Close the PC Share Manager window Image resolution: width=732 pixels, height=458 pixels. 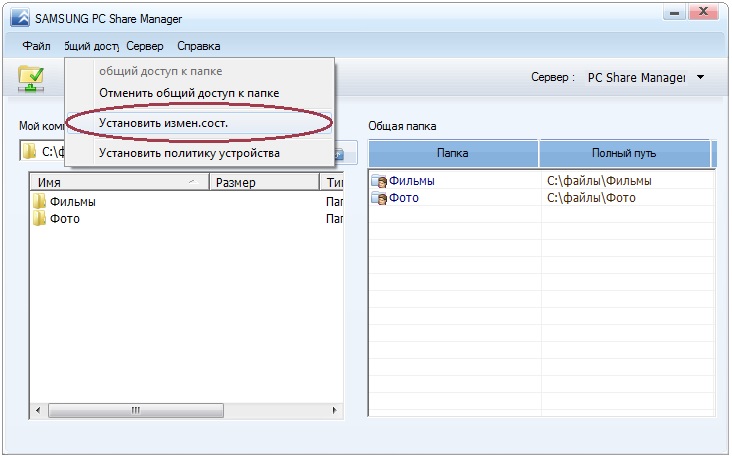point(704,12)
